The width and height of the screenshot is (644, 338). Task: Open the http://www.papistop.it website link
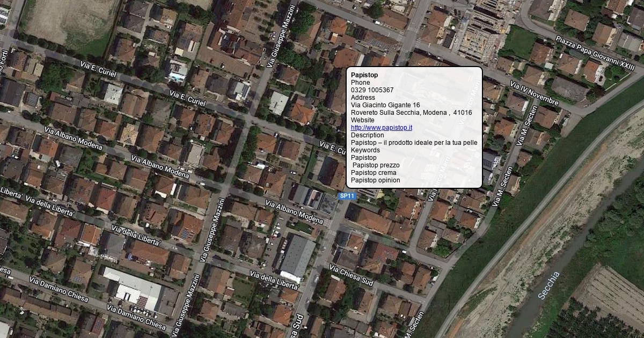tap(381, 128)
